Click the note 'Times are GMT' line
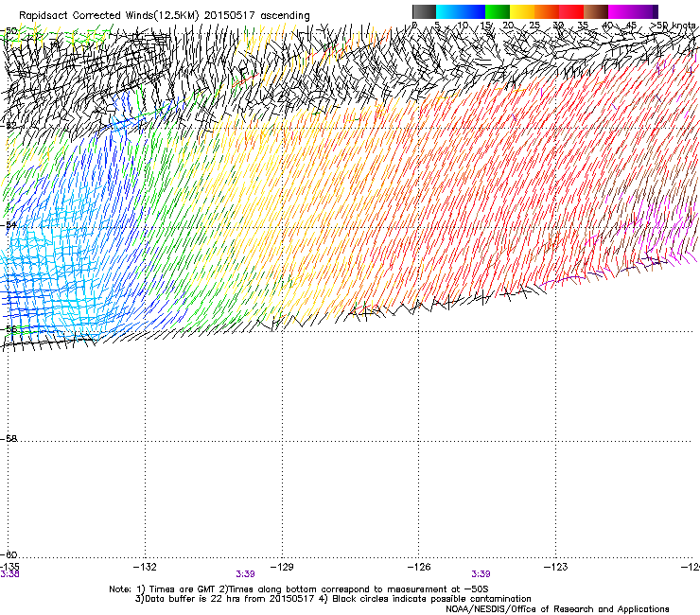This screenshot has width=700, height=615. click(x=299, y=589)
